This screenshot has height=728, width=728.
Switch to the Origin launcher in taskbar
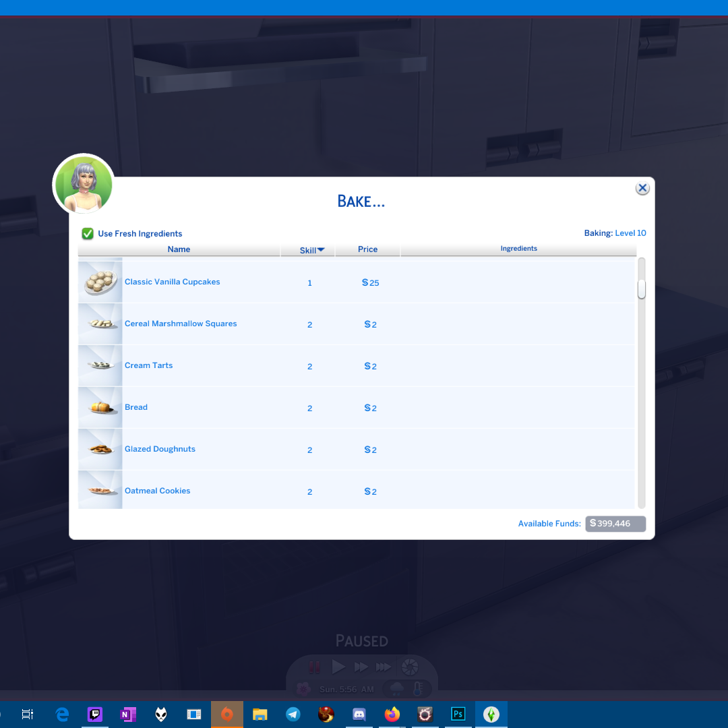[227, 714]
